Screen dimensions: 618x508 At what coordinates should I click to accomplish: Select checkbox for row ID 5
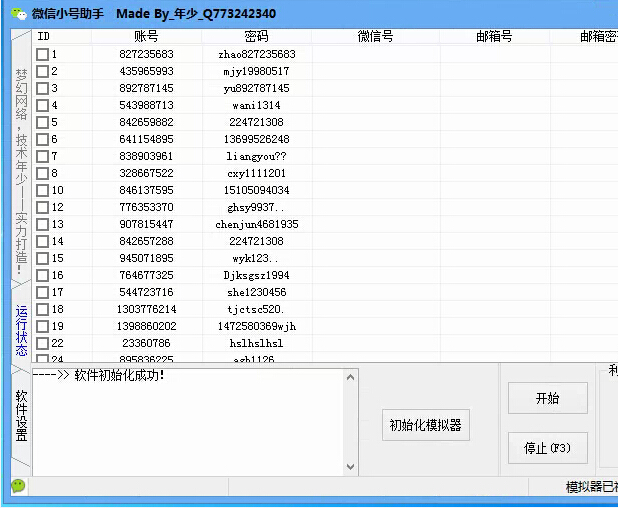42,122
